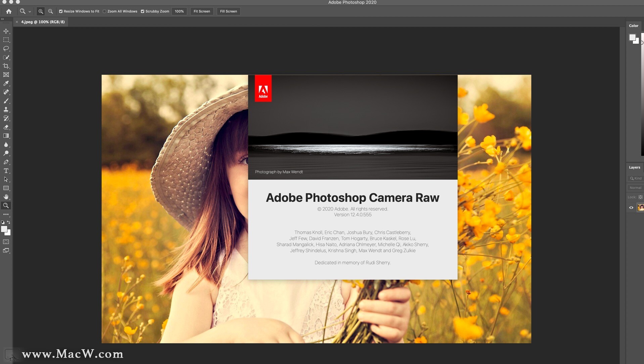Select the Lasso tool
The height and width of the screenshot is (364, 644).
(x=6, y=49)
